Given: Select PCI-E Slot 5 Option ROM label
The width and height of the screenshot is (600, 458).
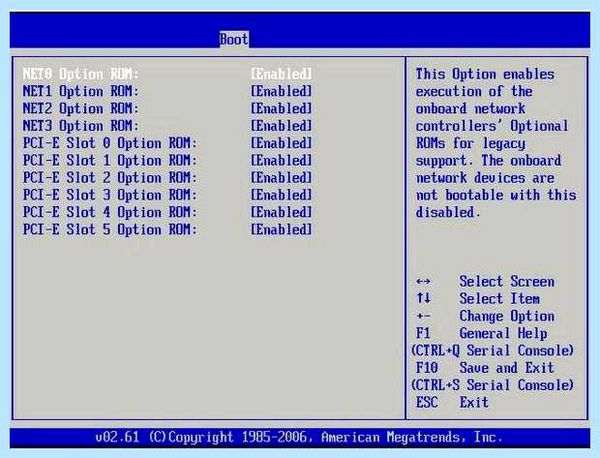Looking at the screenshot, I should click(110, 229).
